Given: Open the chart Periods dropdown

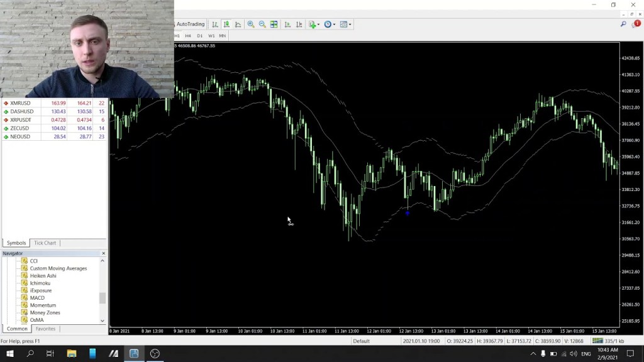Looking at the screenshot, I should point(334,24).
